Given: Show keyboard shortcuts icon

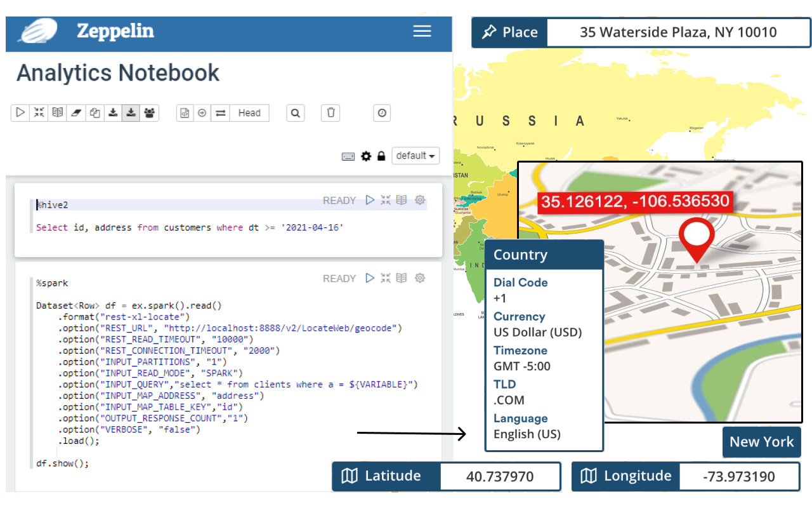Looking at the screenshot, I should [x=348, y=156].
